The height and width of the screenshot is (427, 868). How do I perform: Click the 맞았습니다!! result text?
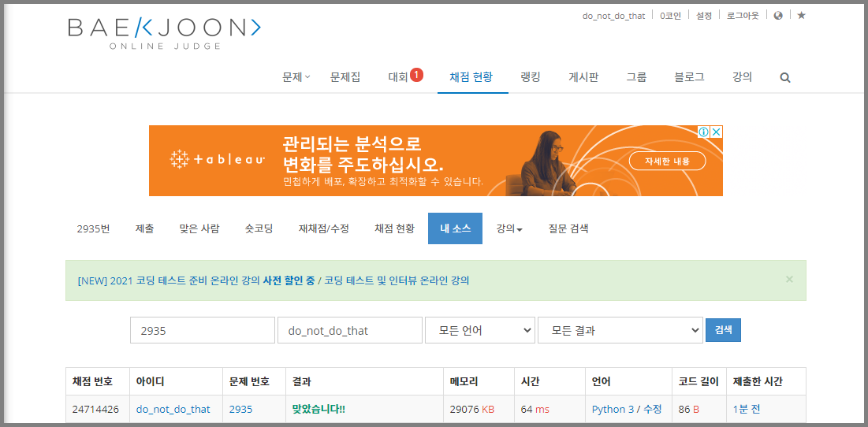pos(319,410)
